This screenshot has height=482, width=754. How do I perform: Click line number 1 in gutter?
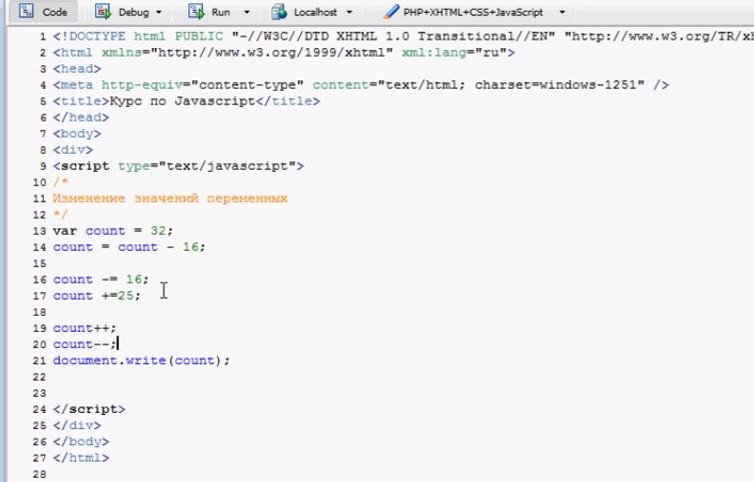pyautogui.click(x=43, y=37)
